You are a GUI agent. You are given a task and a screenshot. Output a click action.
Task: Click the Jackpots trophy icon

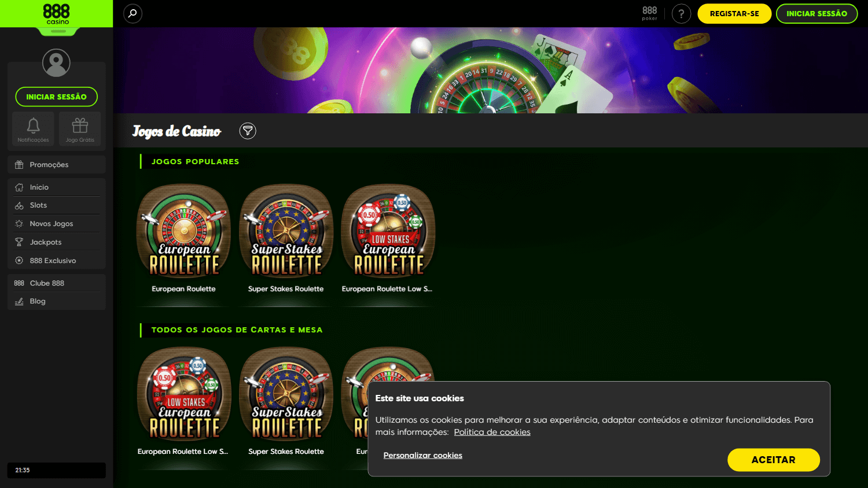[19, 242]
